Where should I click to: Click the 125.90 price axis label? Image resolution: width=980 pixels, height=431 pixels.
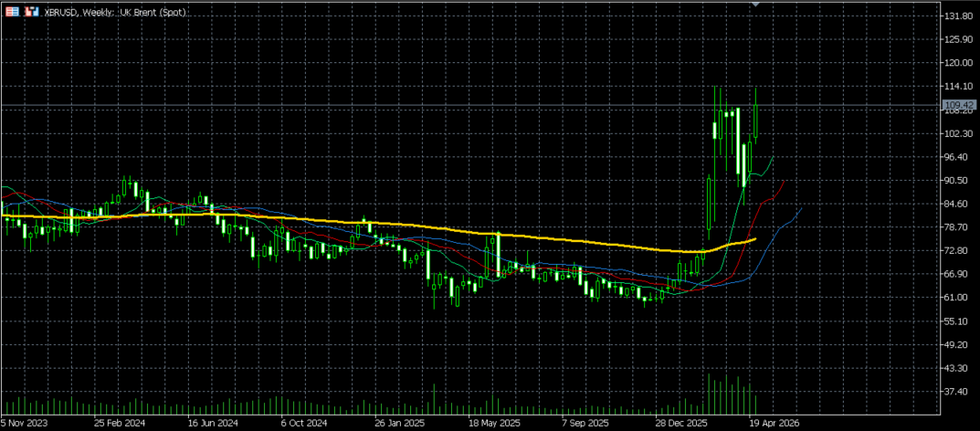[959, 39]
